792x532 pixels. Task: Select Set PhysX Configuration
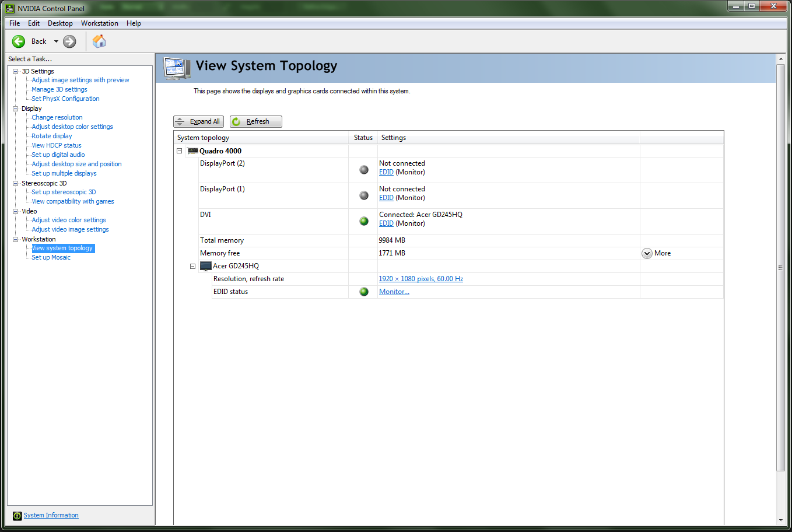tap(65, 99)
